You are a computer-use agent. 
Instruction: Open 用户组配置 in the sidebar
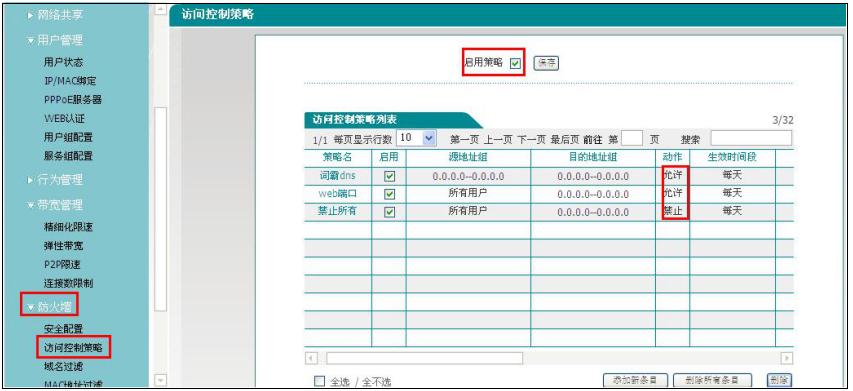point(68,137)
